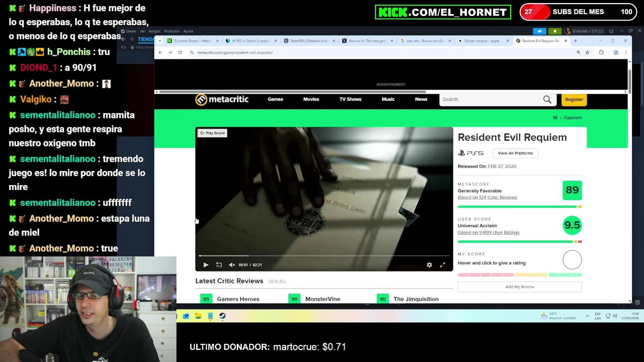The image size is (644, 362).
Task: Click the notepad app icon in the taskbar
Action: pos(210,316)
